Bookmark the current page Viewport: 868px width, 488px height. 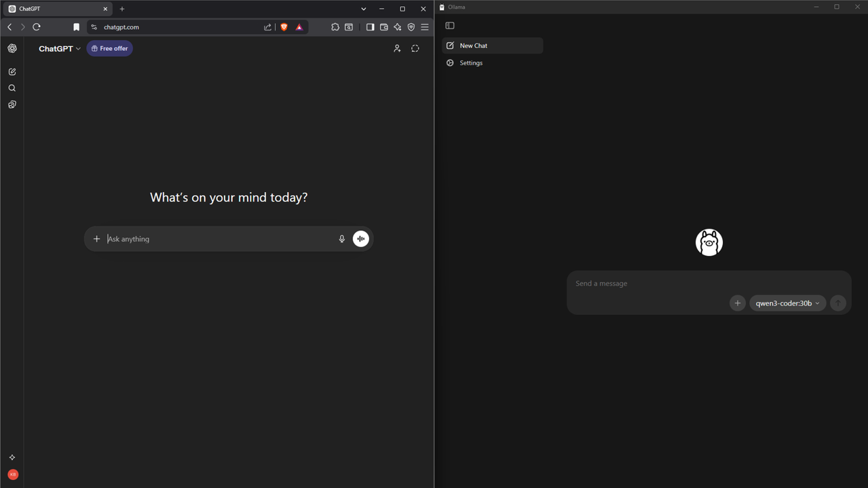point(76,27)
